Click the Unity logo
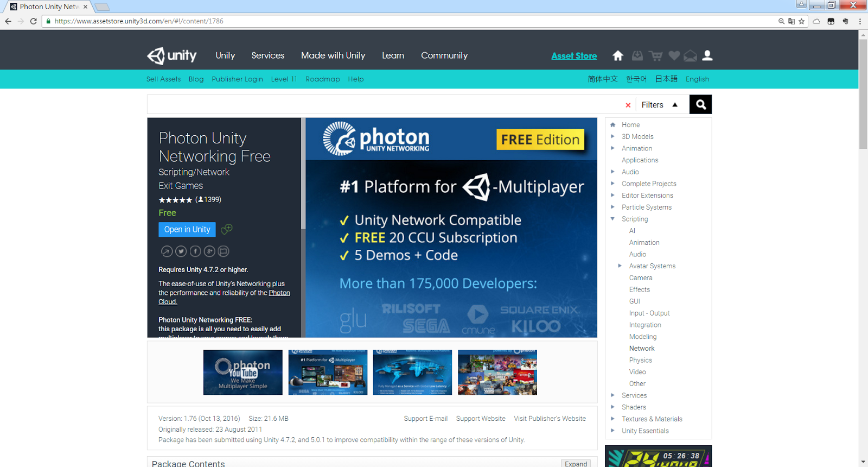Viewport: 868px width, 467px height. 172,55
